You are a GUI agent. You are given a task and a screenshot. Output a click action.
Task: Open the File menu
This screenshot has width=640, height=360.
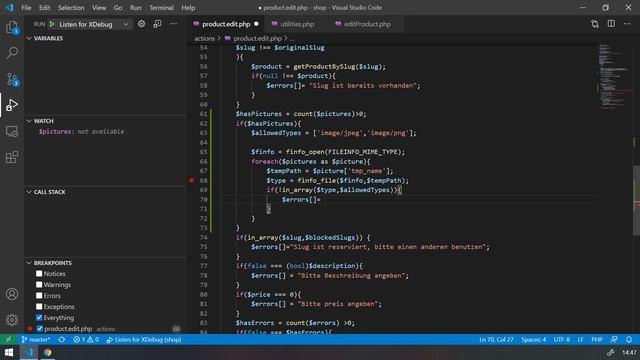(26, 8)
